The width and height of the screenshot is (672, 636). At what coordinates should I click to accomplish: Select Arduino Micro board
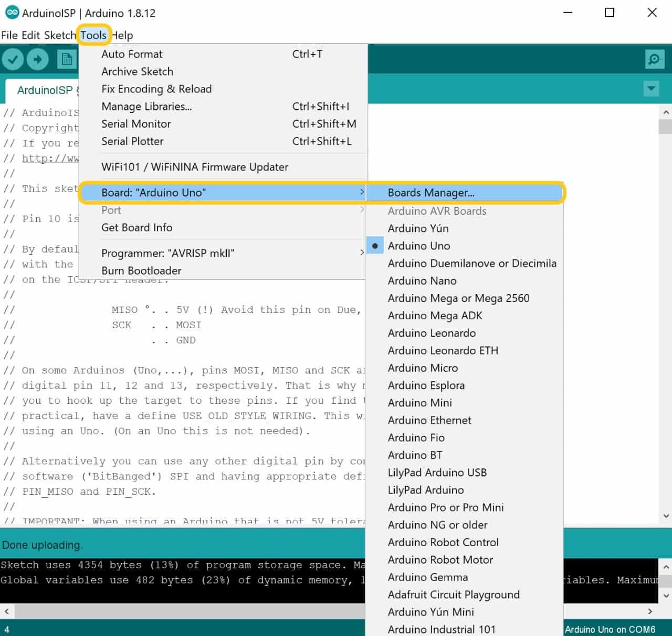pyautogui.click(x=465, y=368)
